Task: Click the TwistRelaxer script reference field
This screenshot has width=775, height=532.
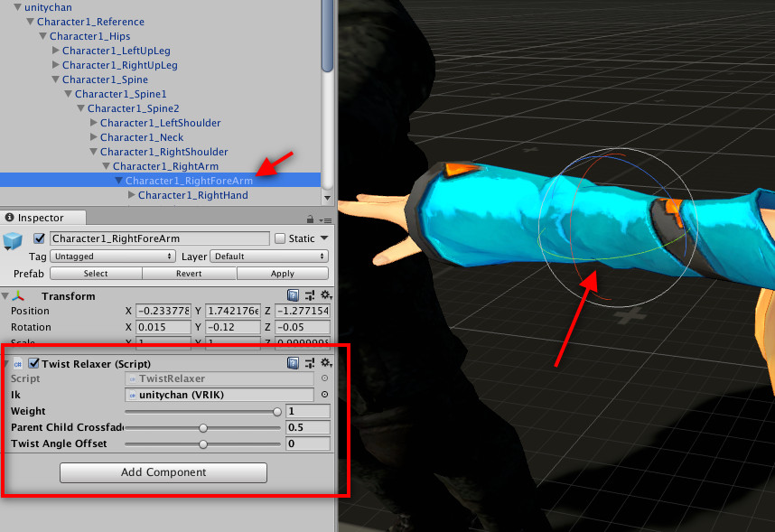Action: (219, 378)
